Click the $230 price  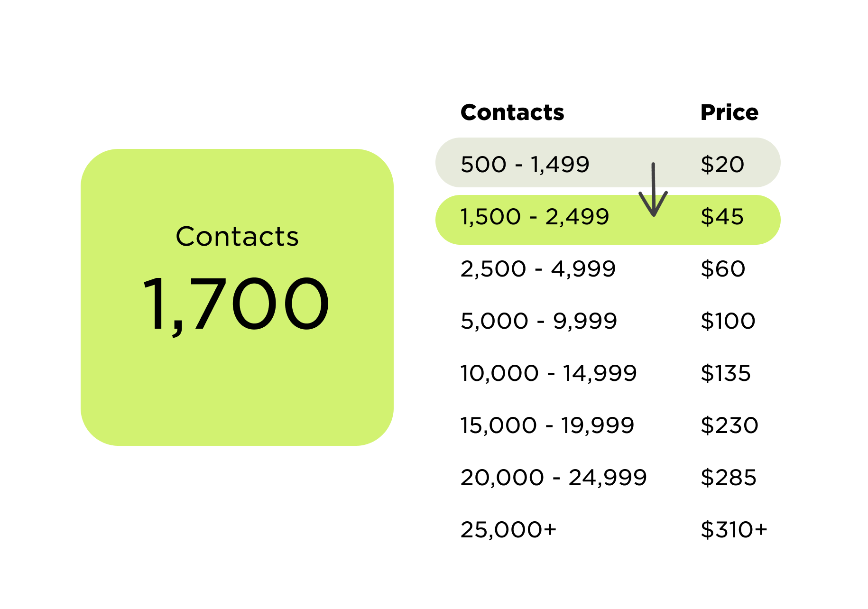(x=729, y=425)
